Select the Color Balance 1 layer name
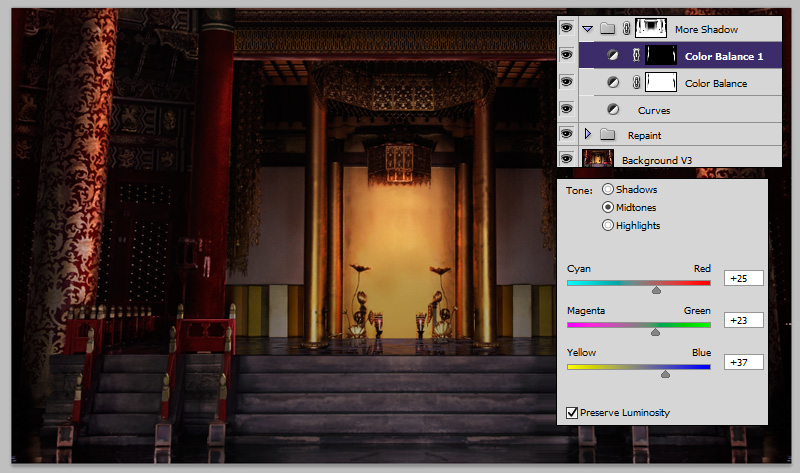The height and width of the screenshot is (473, 800). (723, 56)
